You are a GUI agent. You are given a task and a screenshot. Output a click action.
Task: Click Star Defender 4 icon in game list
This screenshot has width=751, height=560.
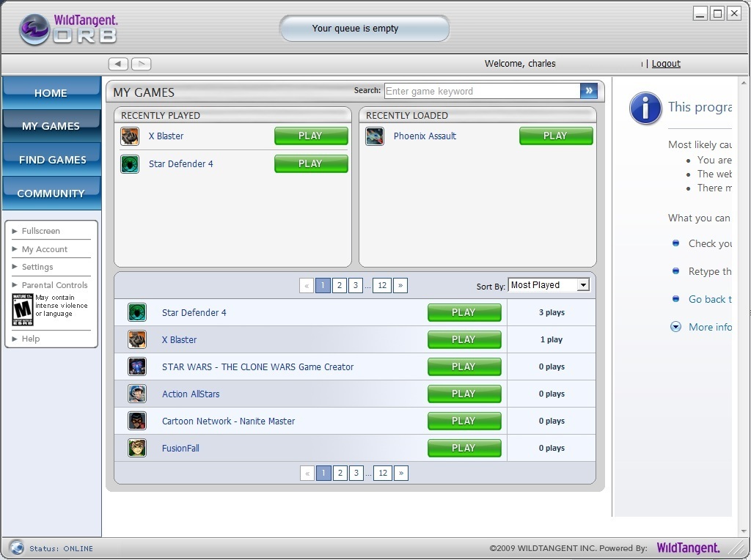137,312
